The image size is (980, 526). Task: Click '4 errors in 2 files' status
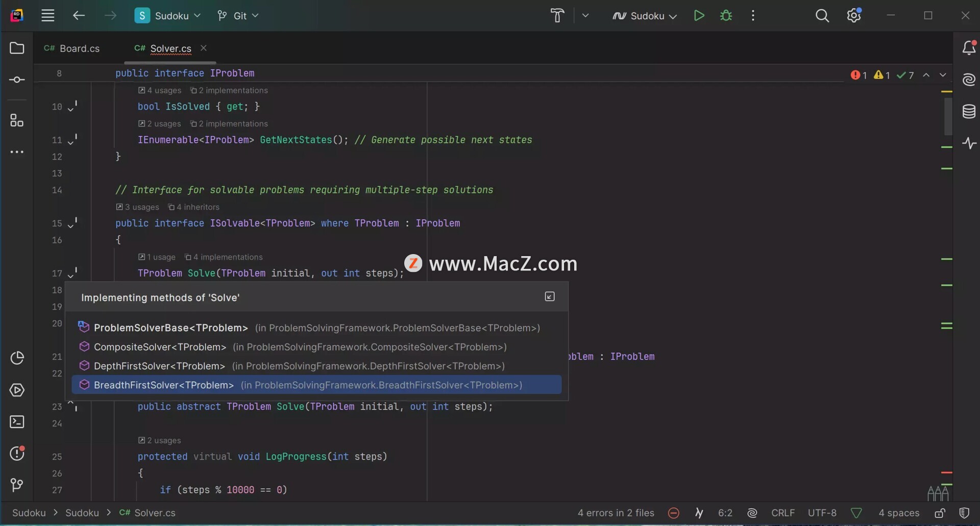coord(616,513)
